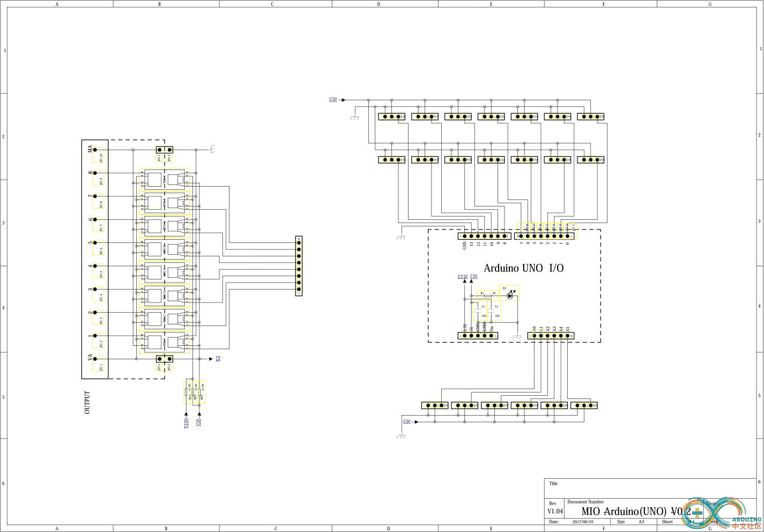Click analog pin A4 label
Image resolution: width=764 pixels, height=532 pixels.
tap(561, 329)
